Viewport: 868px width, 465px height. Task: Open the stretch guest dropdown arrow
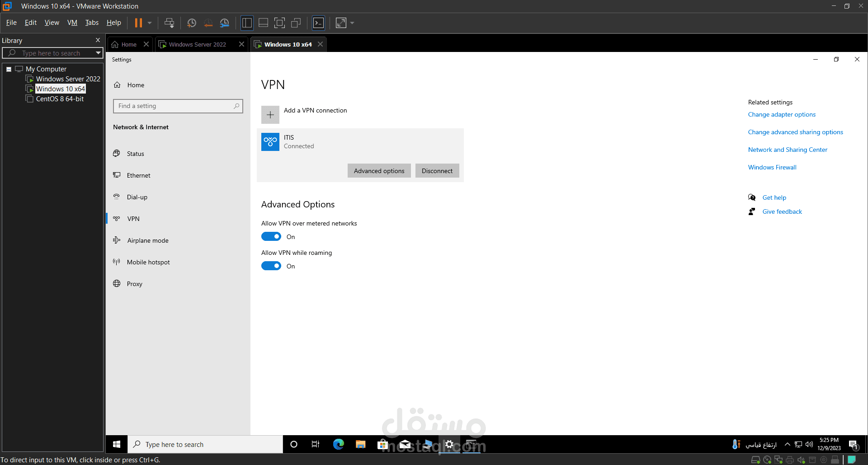(352, 23)
